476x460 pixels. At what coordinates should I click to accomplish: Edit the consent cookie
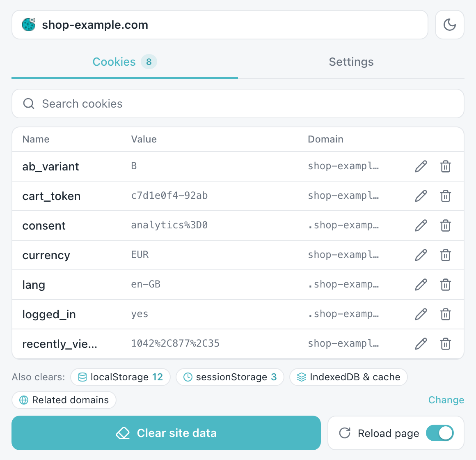point(421,225)
